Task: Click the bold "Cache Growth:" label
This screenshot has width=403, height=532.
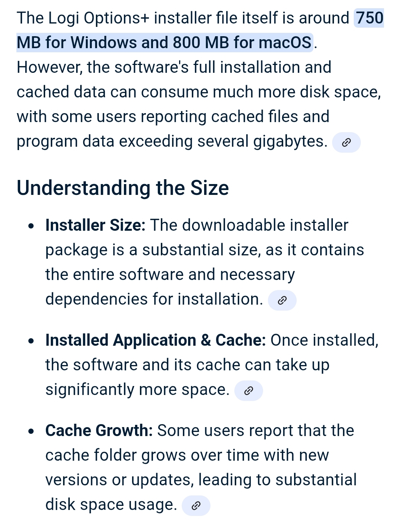Action: (x=99, y=431)
